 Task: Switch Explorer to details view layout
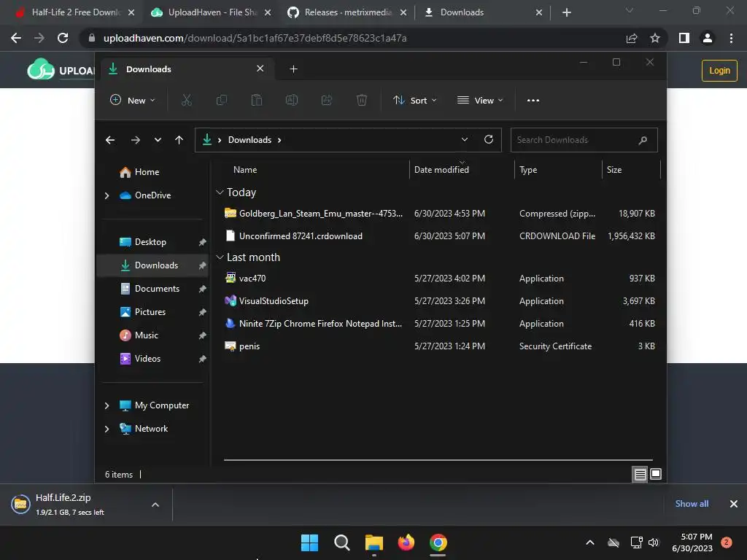(x=640, y=474)
